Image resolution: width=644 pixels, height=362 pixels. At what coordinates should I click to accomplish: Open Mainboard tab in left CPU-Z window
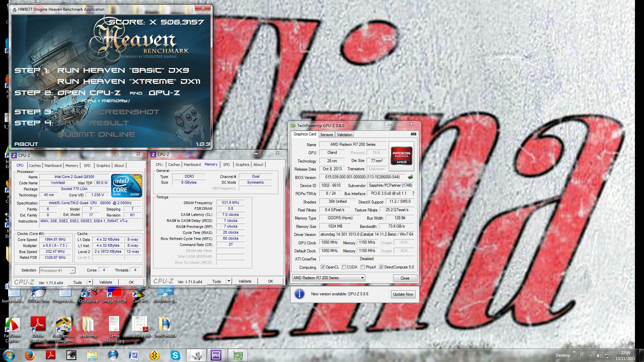click(53, 166)
